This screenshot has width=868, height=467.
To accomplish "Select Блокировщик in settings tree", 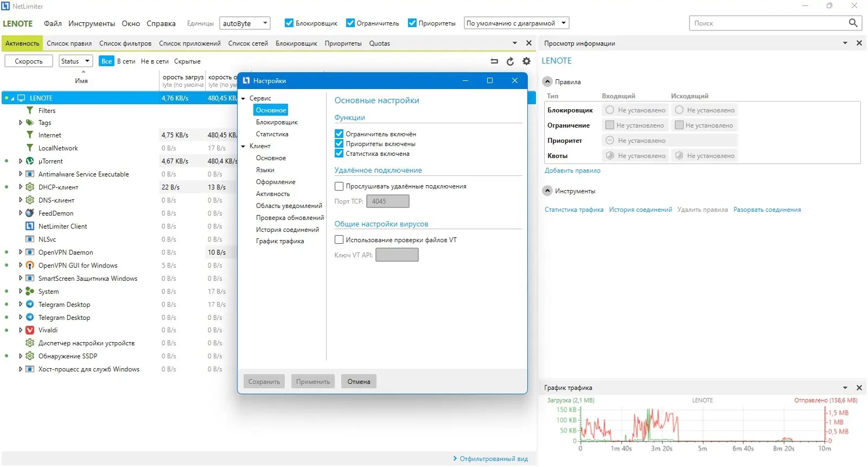I will (277, 122).
